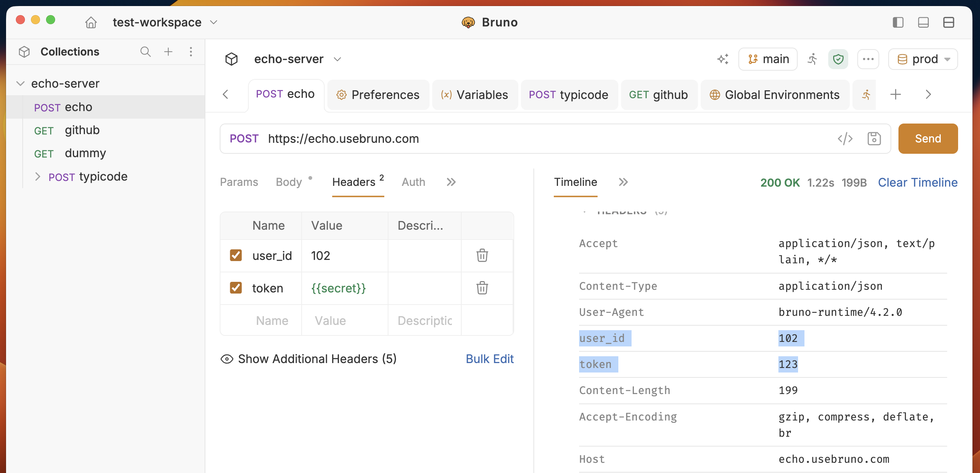Screen dimensions: 980x473
Task: Save the request with the disk icon
Action: 874,139
